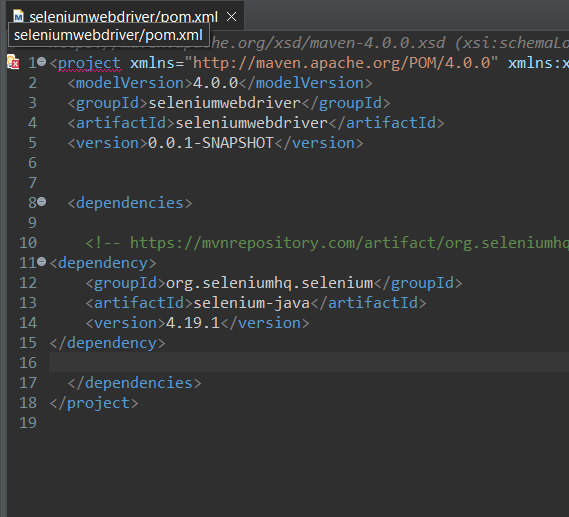Viewport: 569px width, 517px height.
Task: Click the closing dependency tag on line 15
Action: click(x=107, y=343)
